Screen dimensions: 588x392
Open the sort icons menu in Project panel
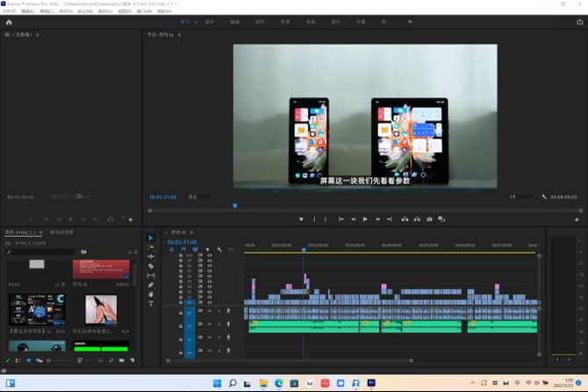click(x=80, y=360)
